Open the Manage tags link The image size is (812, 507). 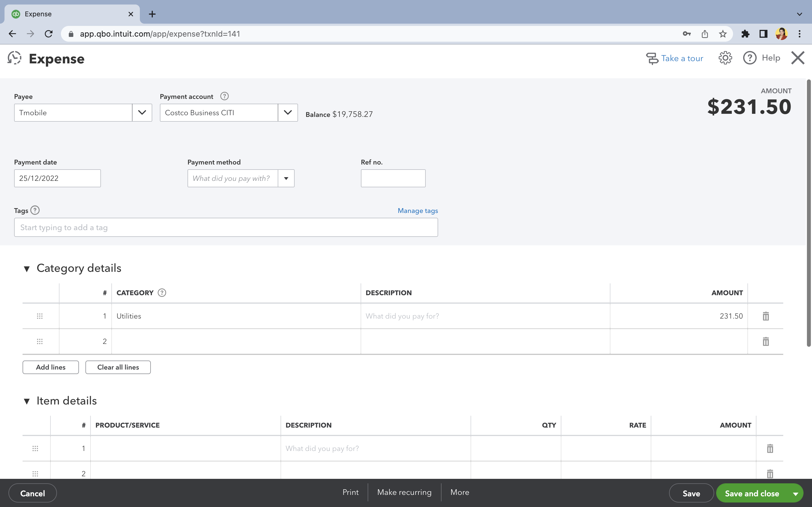coord(417,211)
